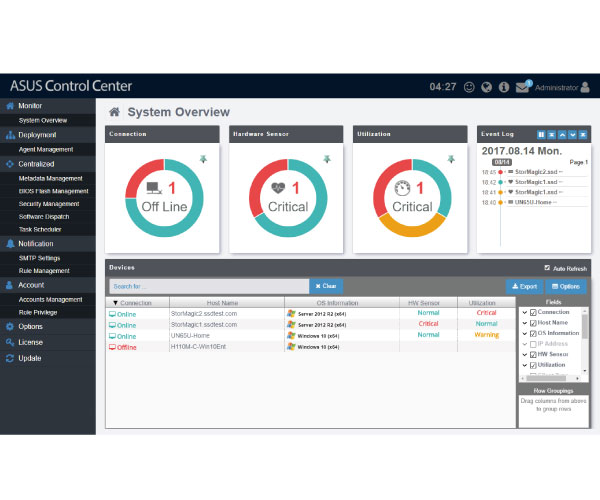This screenshot has height=500, width=600.
Task: Click the Administrator user avatar icon
Action: [x=585, y=87]
